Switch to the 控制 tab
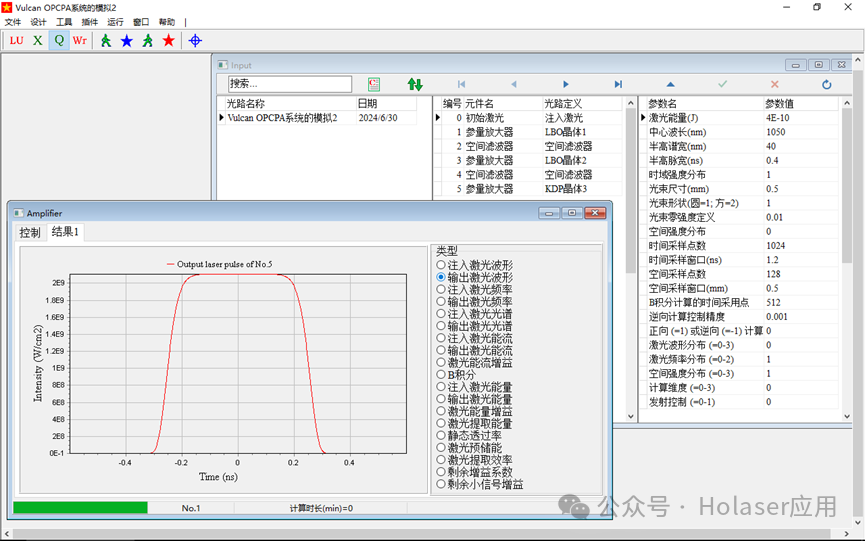 click(30, 233)
